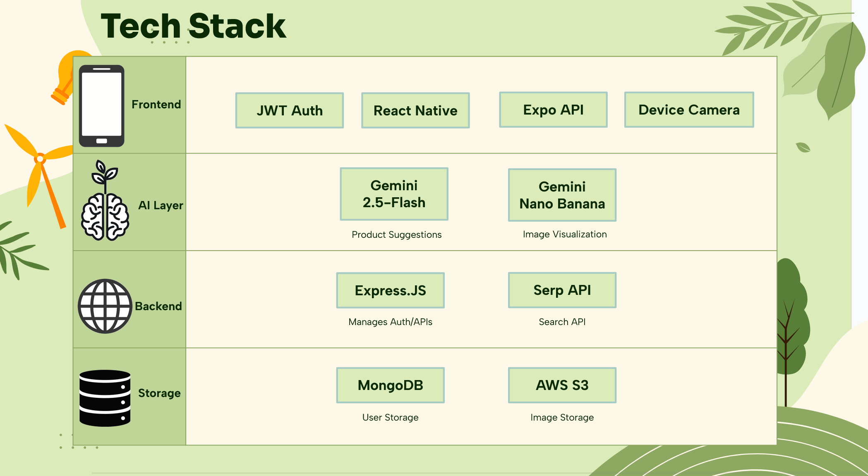Click the database stack icon
Viewport: 868px width, 476px height.
click(105, 398)
